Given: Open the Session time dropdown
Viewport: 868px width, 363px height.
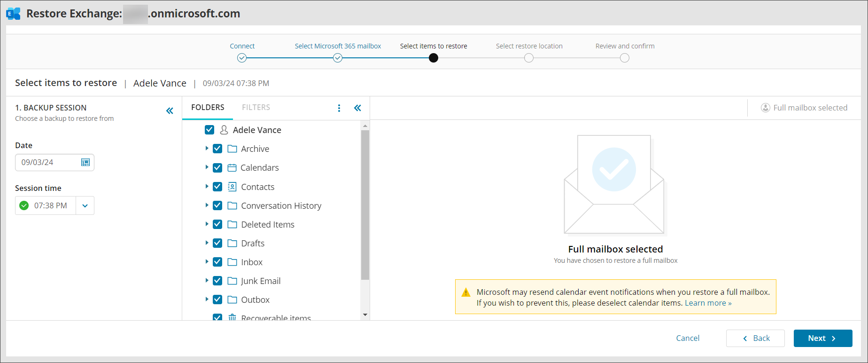Looking at the screenshot, I should coord(85,205).
